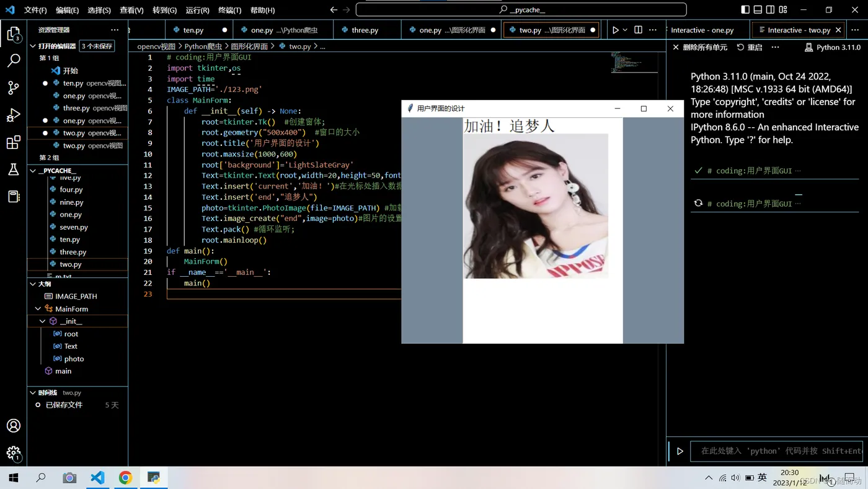Open editor More Actions ellipsis
Image resolution: width=868 pixels, height=489 pixels.
[x=653, y=30]
